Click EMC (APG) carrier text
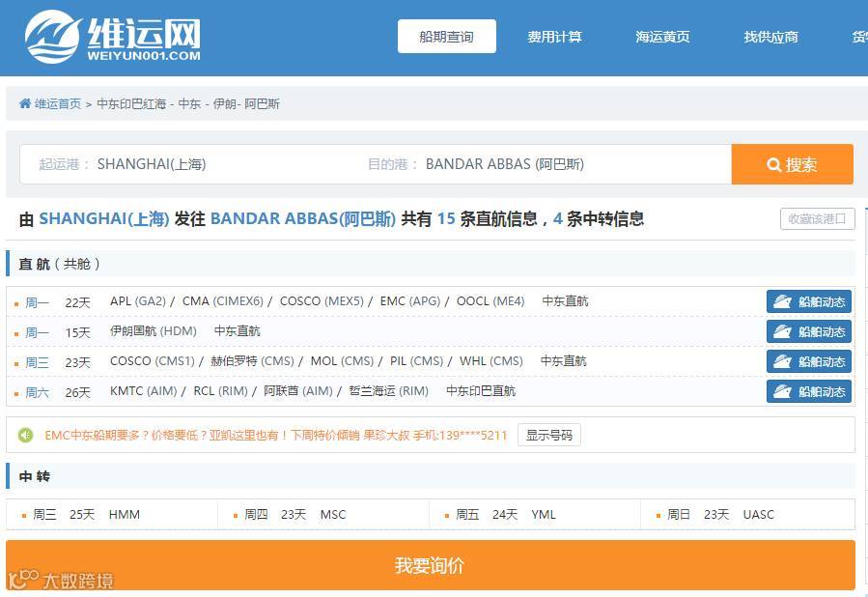Screen dimensions: 868x597 click(x=410, y=301)
